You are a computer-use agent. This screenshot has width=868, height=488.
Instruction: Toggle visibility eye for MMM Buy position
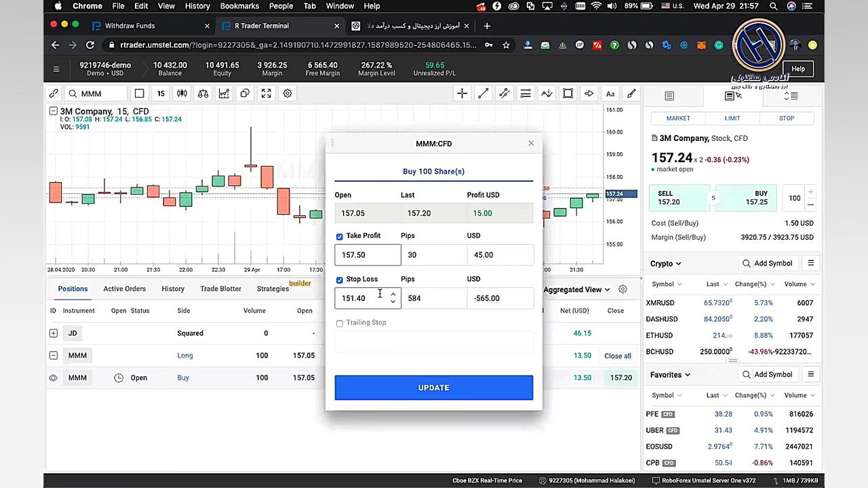pyautogui.click(x=53, y=378)
